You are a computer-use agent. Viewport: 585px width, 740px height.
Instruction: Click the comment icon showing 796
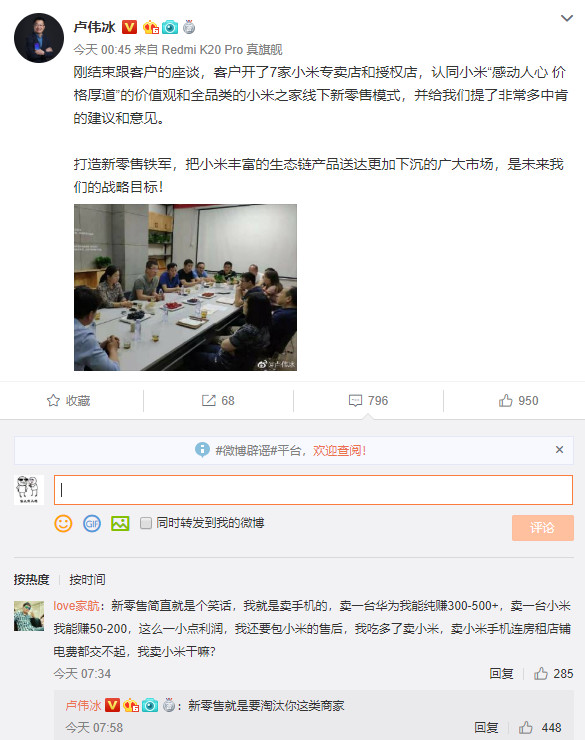point(355,401)
